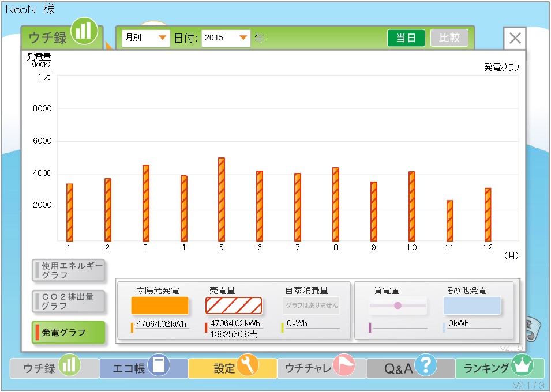This screenshot has width=551, height=392.
Task: Click the 太陽光発電 value 47064.02kWh
Action: coord(162,324)
